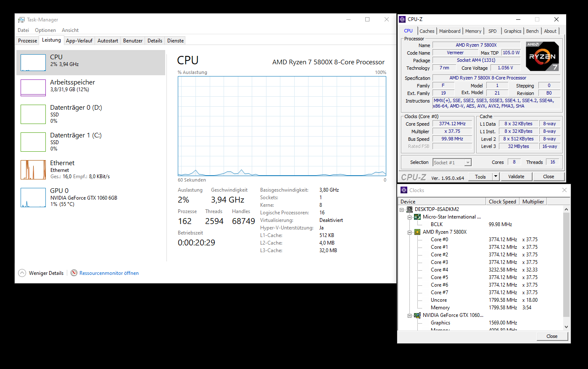Click the DESKTOP-8SADKM2 computer icon
The image size is (588, 369).
click(409, 209)
